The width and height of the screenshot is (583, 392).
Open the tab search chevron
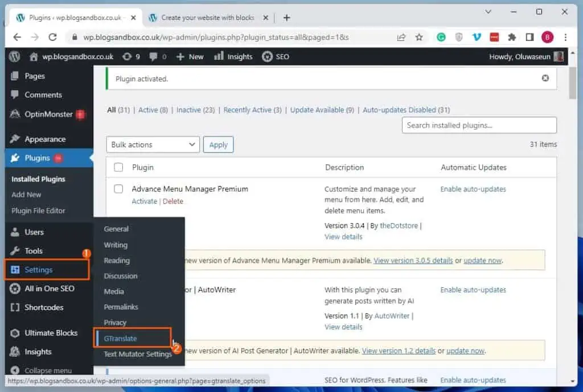tap(488, 12)
